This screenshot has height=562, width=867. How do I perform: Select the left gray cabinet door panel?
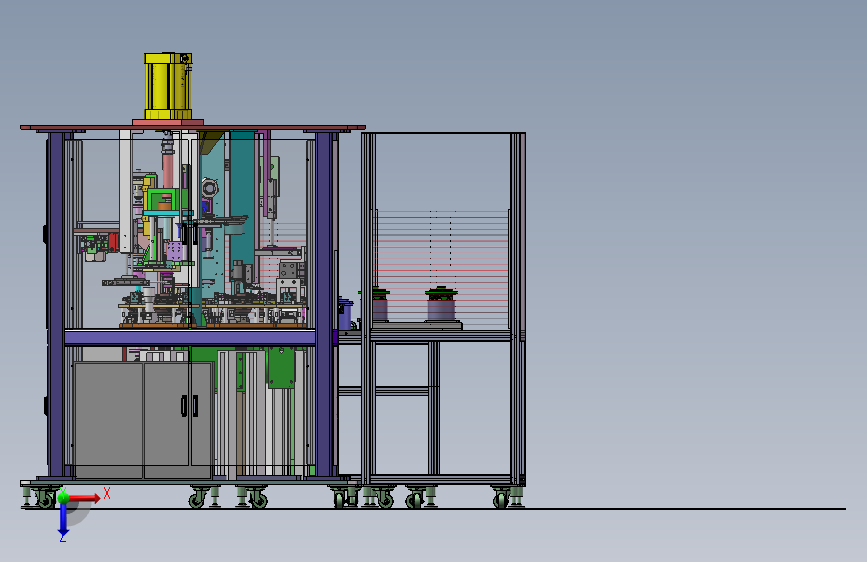click(x=108, y=420)
